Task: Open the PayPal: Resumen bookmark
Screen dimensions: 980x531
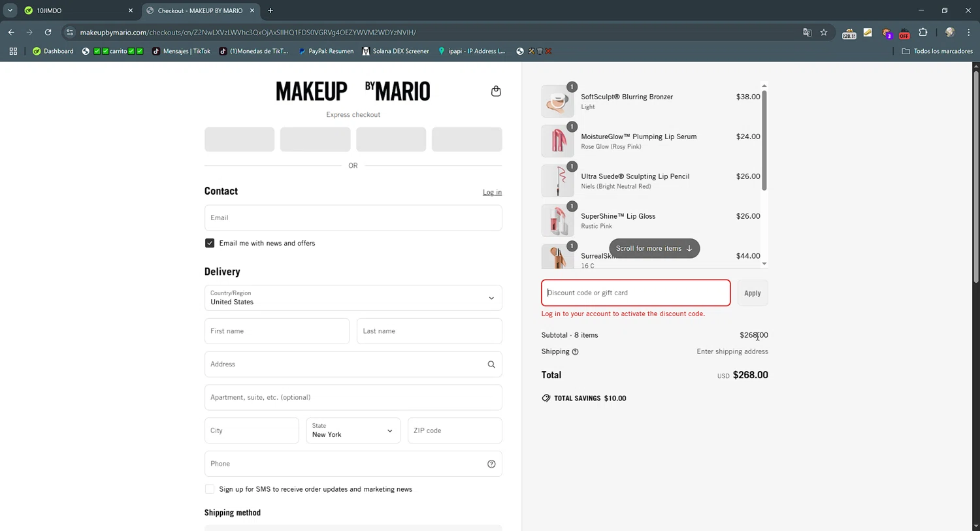Action: point(325,51)
